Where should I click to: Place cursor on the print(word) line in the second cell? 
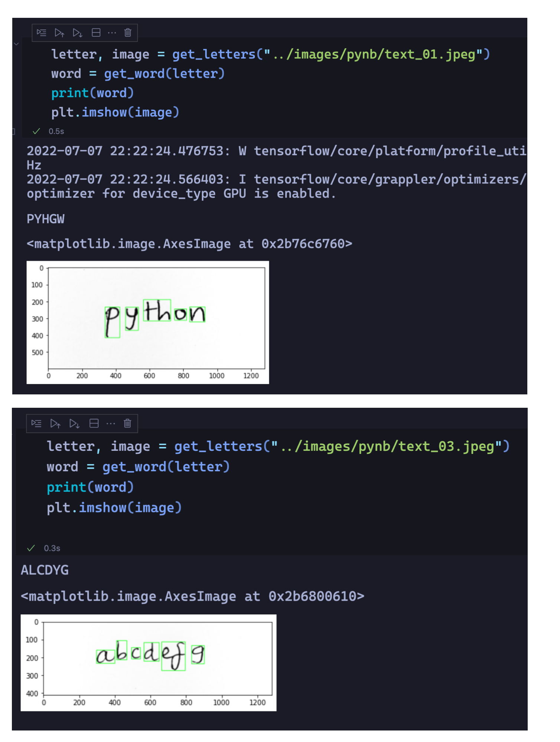90,487
